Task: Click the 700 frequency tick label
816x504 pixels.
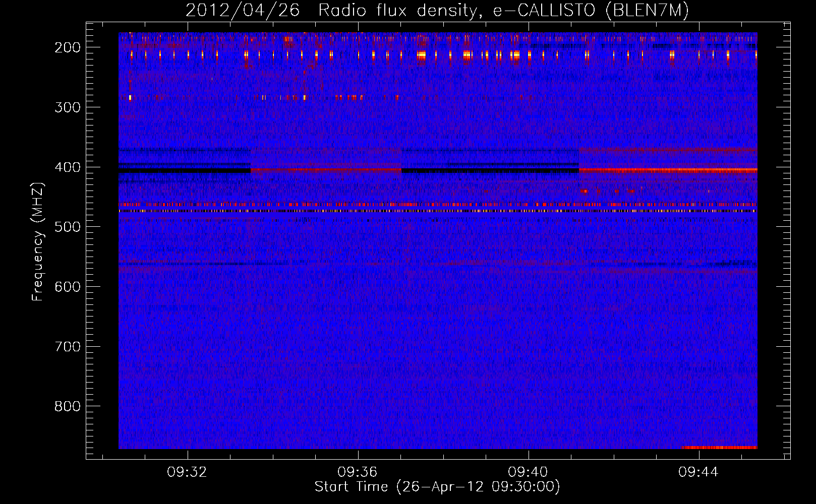Action: (68, 347)
